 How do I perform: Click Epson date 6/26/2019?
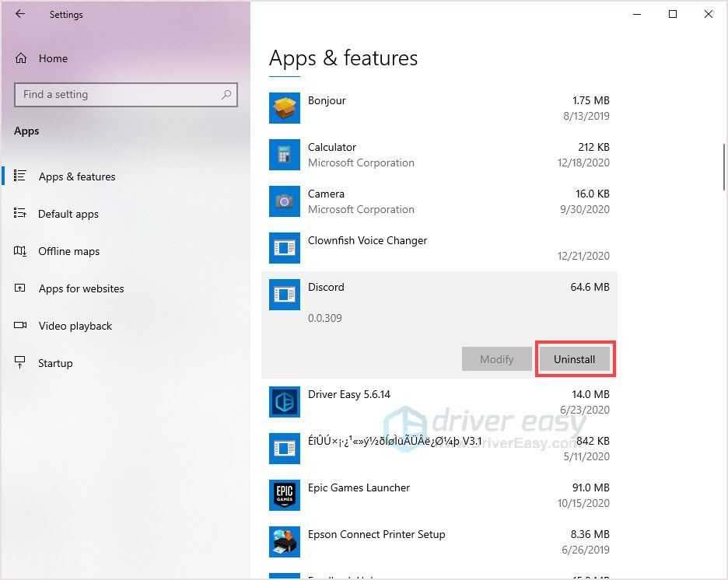point(586,550)
